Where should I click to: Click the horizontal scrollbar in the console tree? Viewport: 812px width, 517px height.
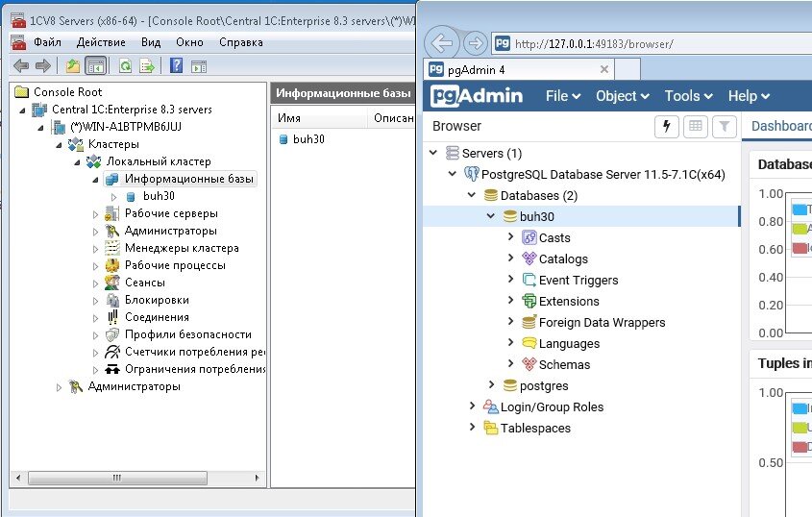coord(117,478)
